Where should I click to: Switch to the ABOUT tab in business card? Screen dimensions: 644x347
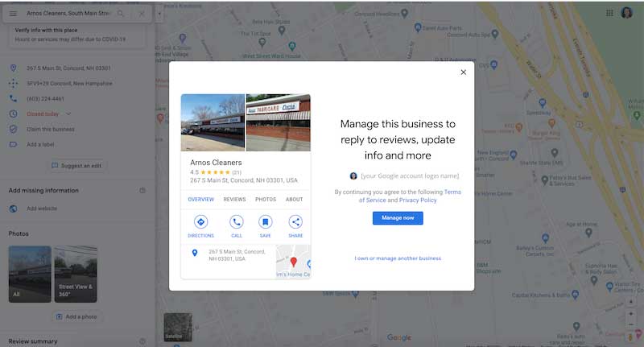[294, 199]
